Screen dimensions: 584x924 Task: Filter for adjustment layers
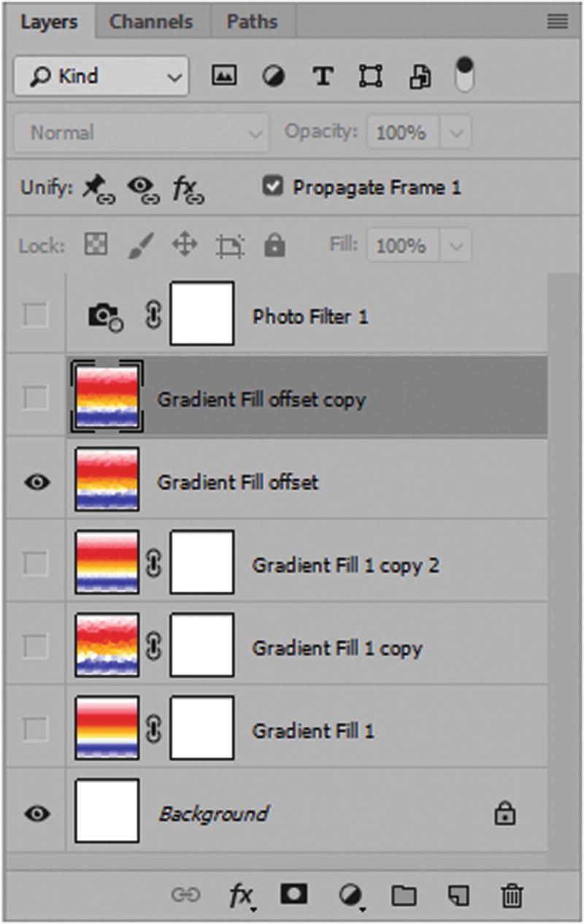coord(273,76)
